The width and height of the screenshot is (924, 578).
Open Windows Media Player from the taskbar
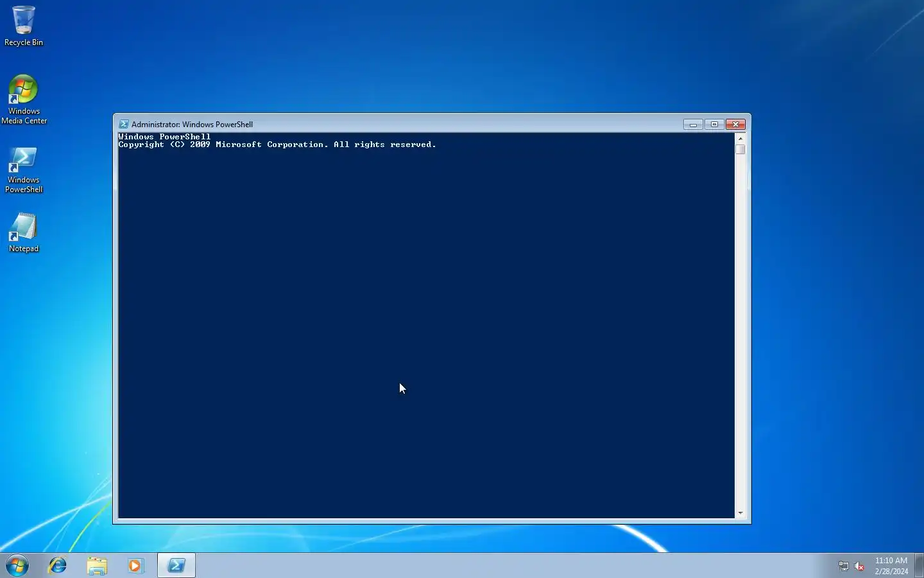point(135,566)
